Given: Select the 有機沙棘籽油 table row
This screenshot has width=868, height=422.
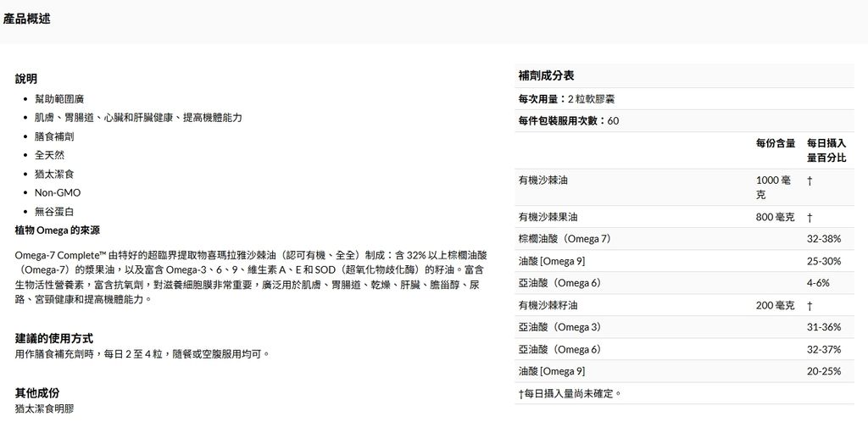Looking at the screenshot, I should [x=548, y=305].
